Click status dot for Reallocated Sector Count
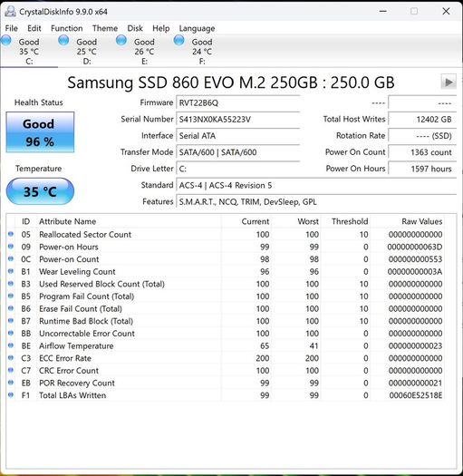 [x=11, y=234]
